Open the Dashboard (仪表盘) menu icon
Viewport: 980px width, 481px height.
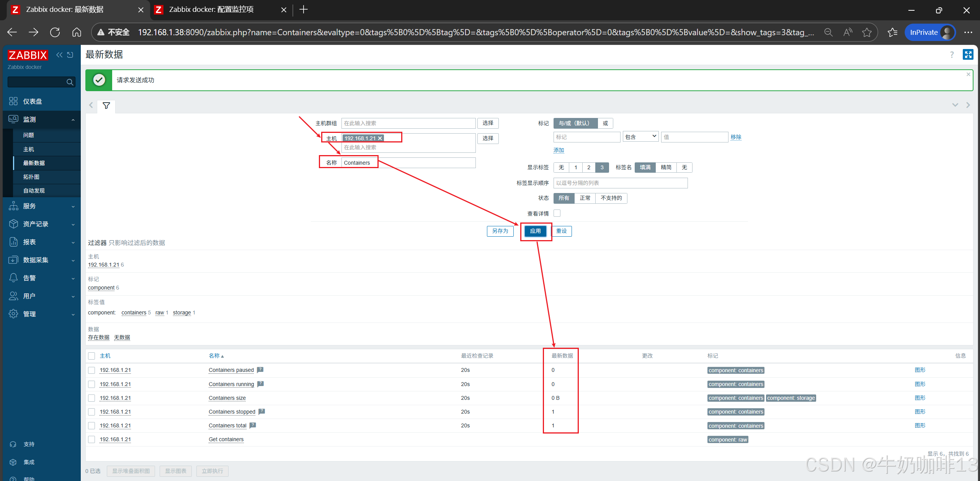pos(13,101)
